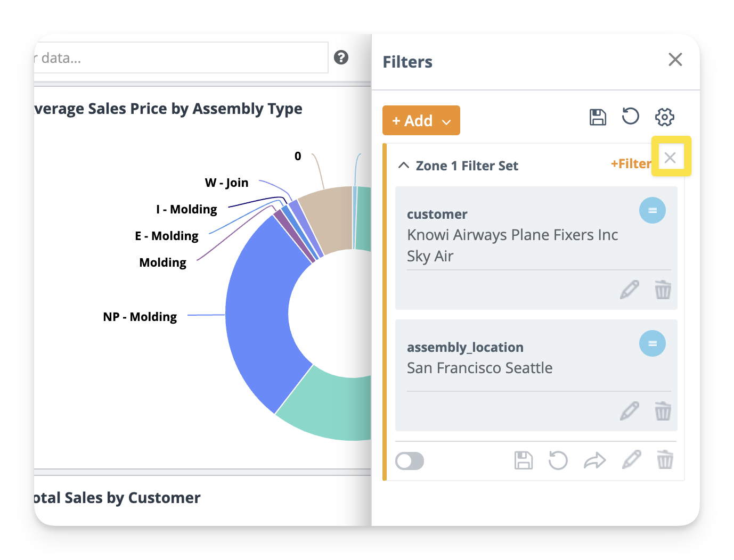Delete the assembly_location filter

click(663, 411)
